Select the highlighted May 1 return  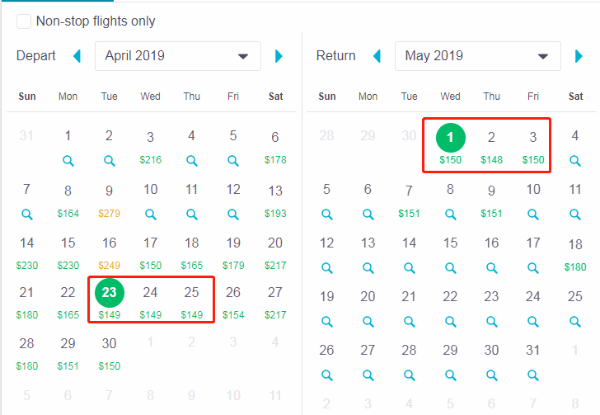click(x=450, y=138)
